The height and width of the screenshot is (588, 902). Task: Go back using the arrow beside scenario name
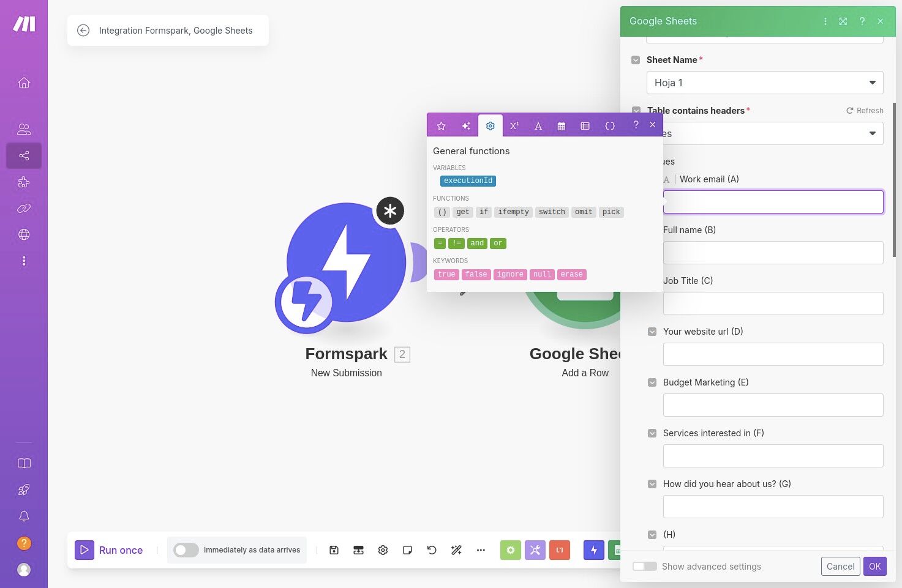(x=83, y=30)
